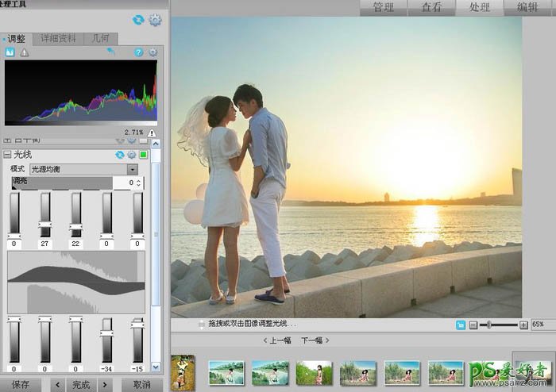
Task: Click the 取消 button
Action: click(143, 385)
